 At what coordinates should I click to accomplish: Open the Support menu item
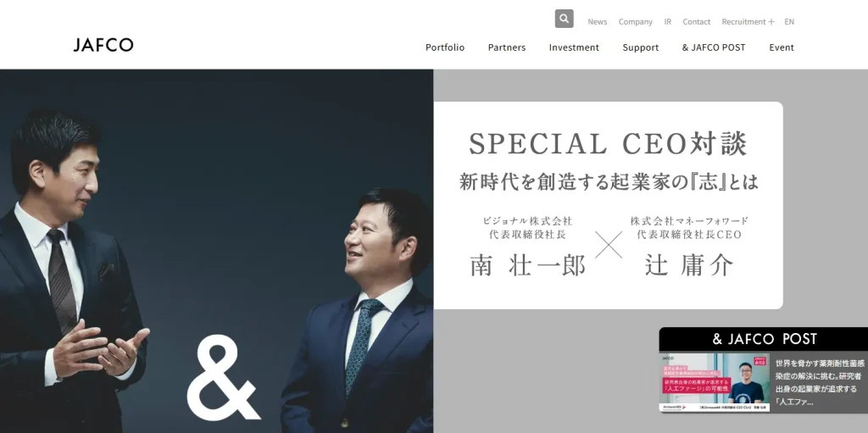[x=641, y=47]
